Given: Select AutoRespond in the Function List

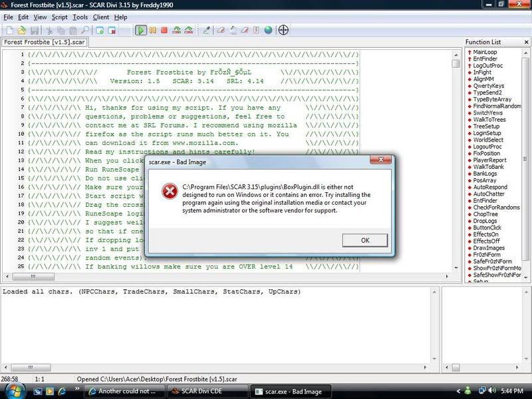Looking at the screenshot, I should click(x=489, y=187).
